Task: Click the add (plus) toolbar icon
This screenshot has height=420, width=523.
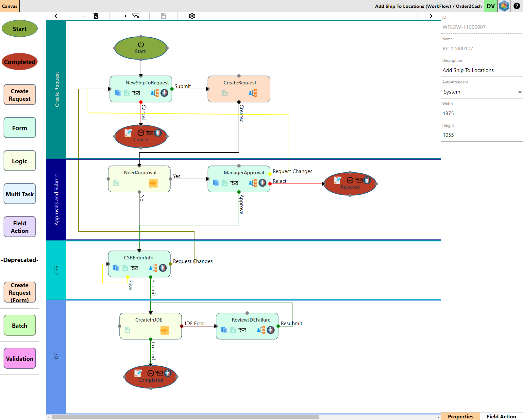Action: pos(84,16)
